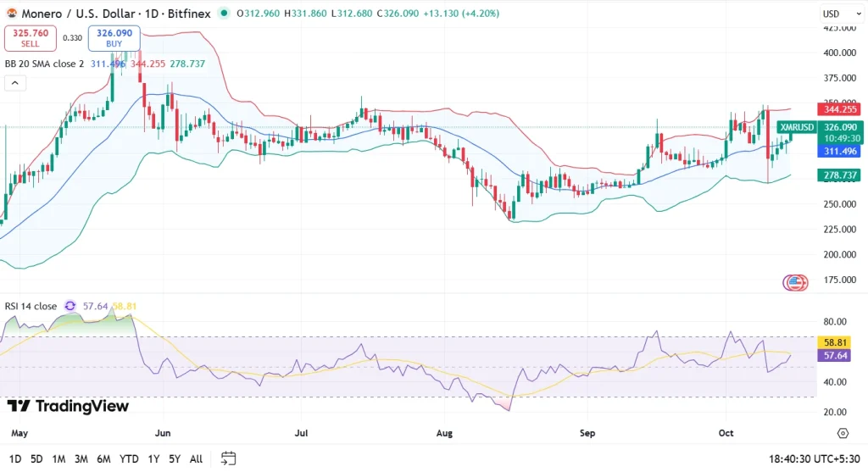Click the TradingView logo

pyautogui.click(x=68, y=406)
